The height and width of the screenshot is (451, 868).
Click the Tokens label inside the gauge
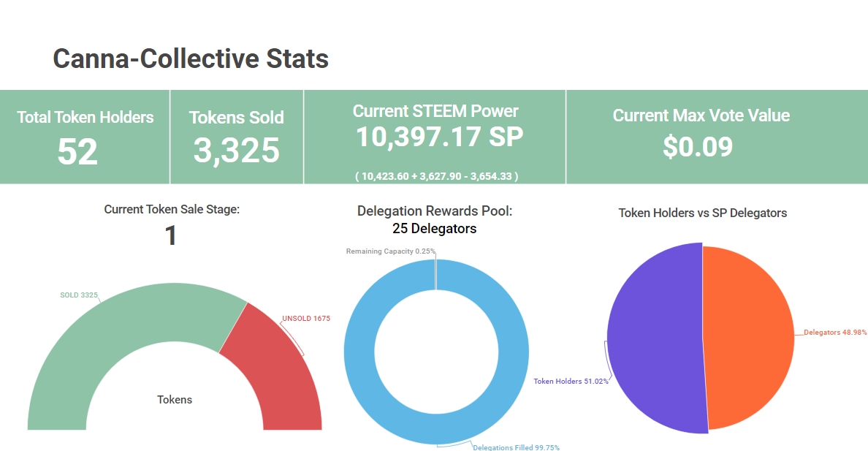tap(175, 400)
